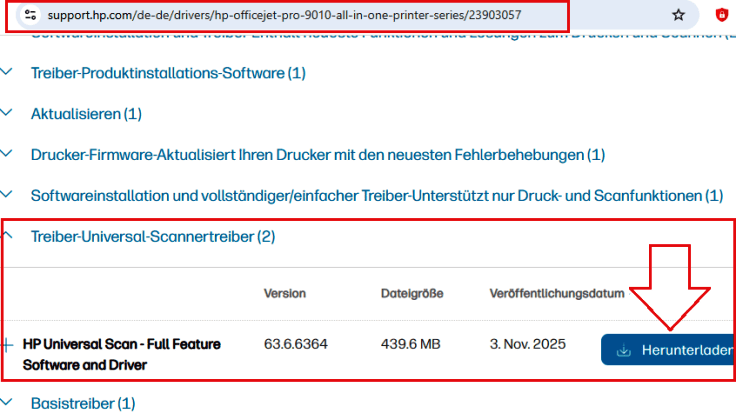Expand chevron beside Drucker-Firmware section
736x413 pixels.
coord(7,154)
